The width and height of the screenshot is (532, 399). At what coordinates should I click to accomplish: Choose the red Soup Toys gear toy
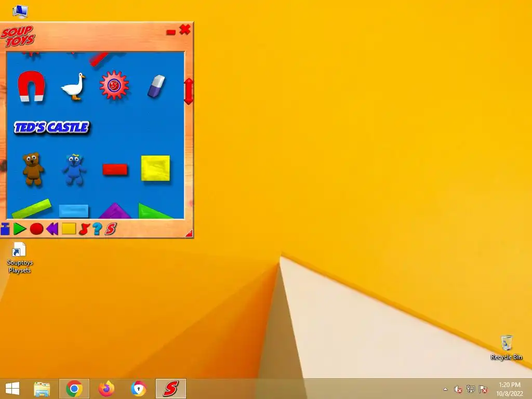(114, 85)
